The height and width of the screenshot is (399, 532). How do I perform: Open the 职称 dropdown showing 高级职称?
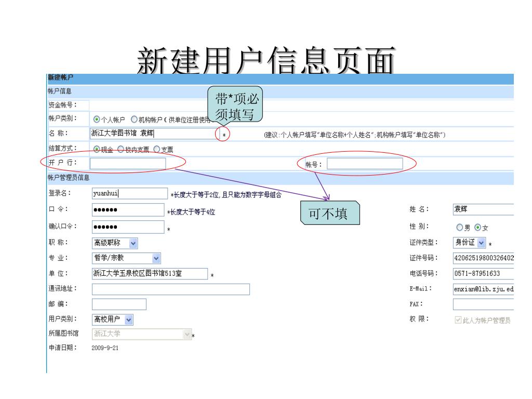(115, 243)
